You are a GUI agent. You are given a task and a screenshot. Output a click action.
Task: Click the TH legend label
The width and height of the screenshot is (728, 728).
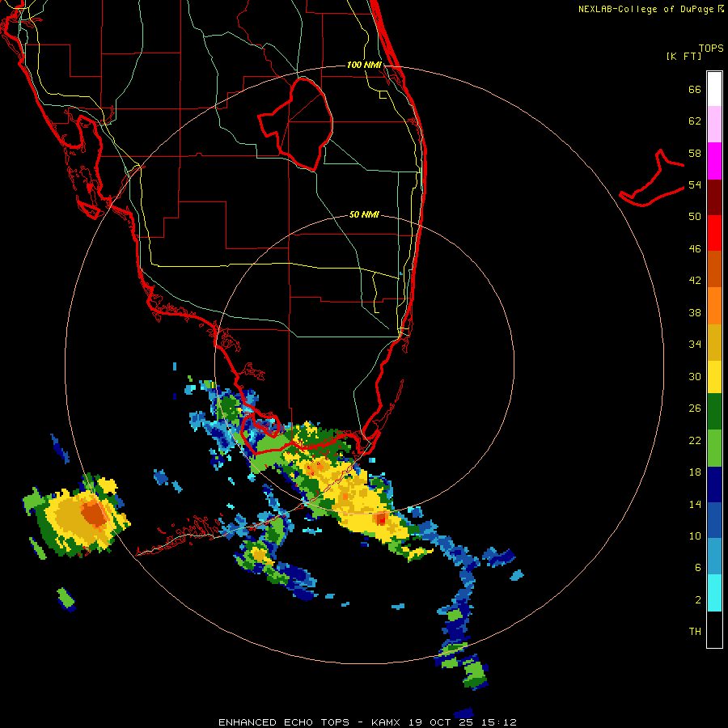[x=695, y=631]
